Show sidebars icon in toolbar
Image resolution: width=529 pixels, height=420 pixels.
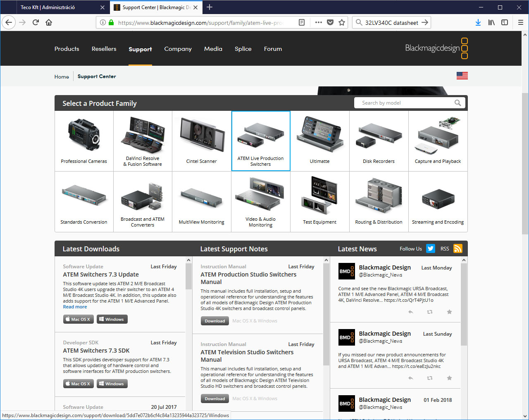click(505, 22)
